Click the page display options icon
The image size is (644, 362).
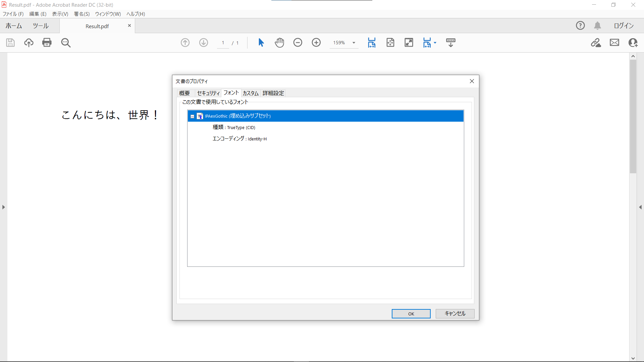click(427, 43)
